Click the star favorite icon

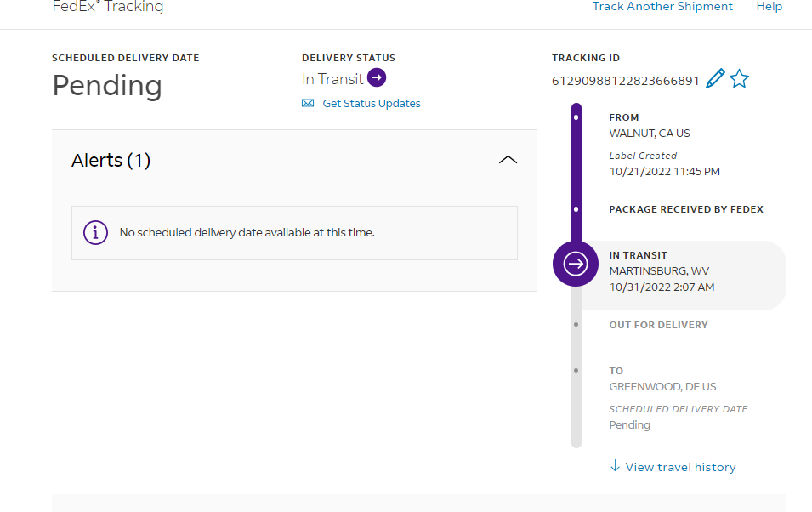click(740, 80)
